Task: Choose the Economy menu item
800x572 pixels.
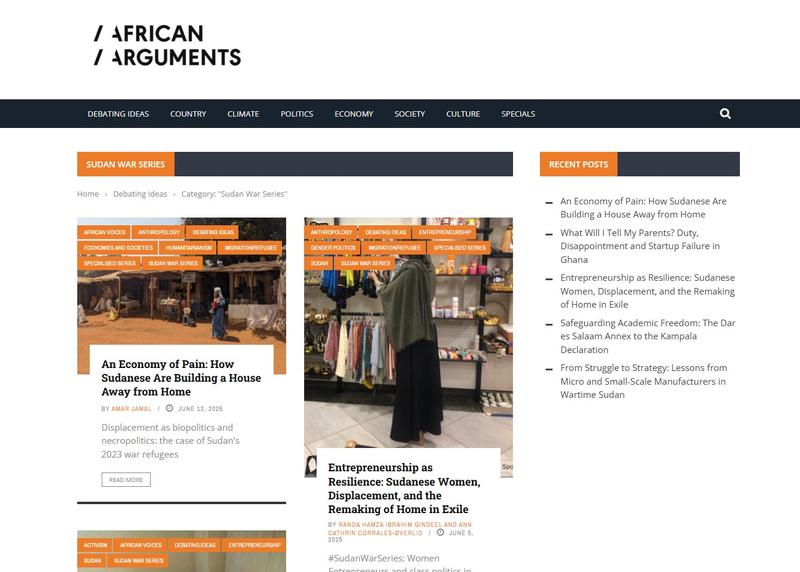Action: pyautogui.click(x=354, y=114)
